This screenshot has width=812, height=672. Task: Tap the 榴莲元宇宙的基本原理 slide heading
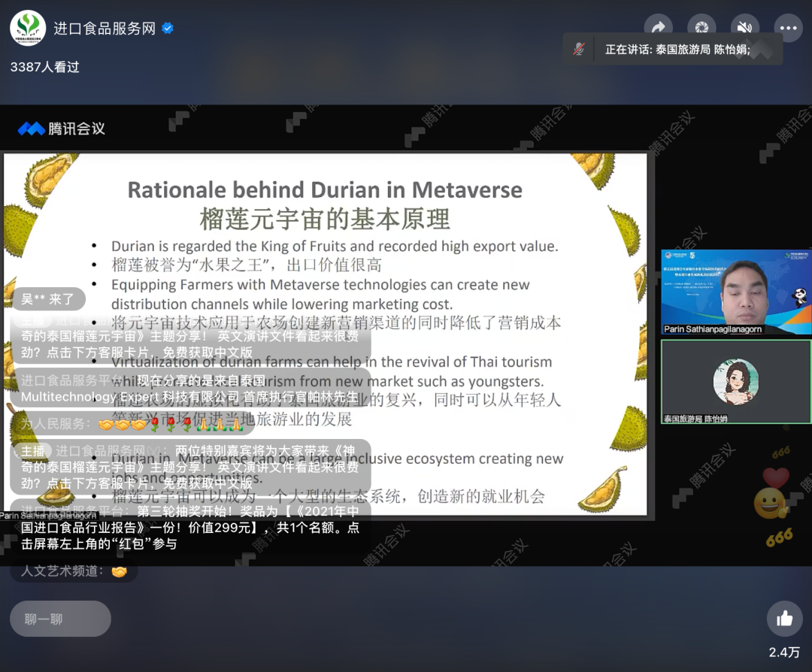[x=325, y=219]
